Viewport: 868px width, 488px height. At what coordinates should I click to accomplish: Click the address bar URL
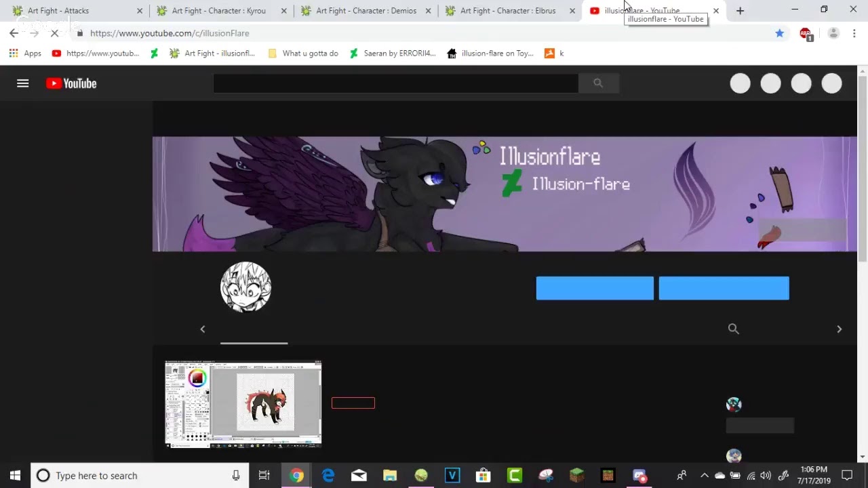point(170,33)
